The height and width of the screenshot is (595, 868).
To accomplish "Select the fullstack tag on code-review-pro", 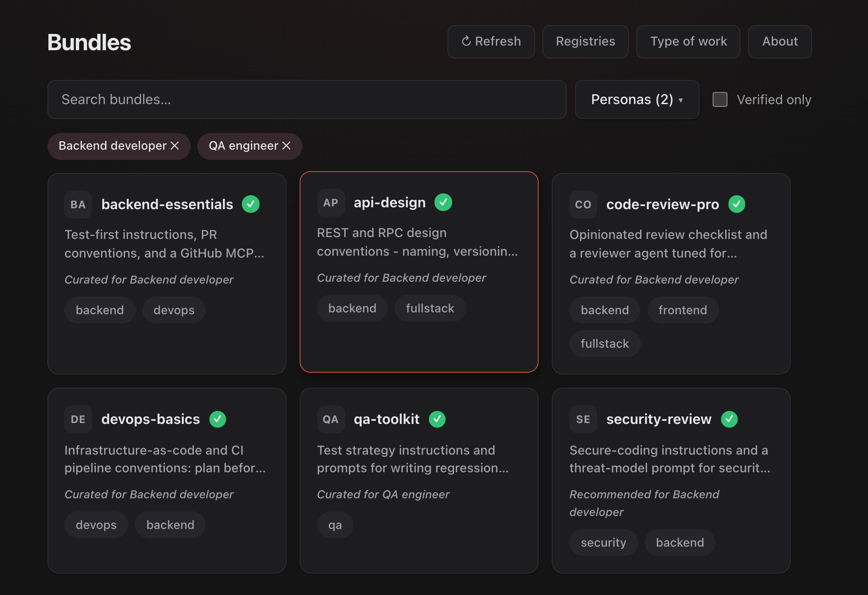I will point(605,344).
